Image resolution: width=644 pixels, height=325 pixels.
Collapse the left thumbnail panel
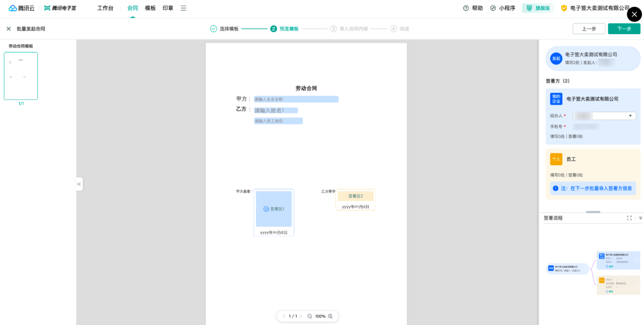79,184
